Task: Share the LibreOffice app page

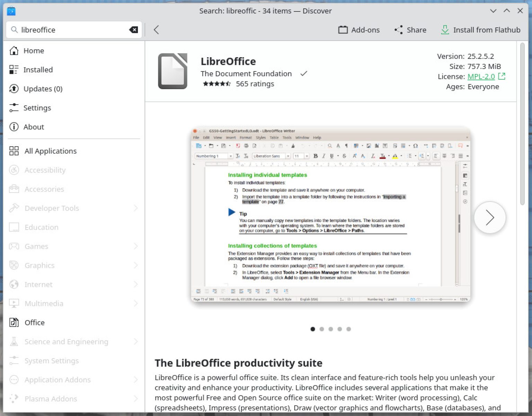Action: (410, 30)
